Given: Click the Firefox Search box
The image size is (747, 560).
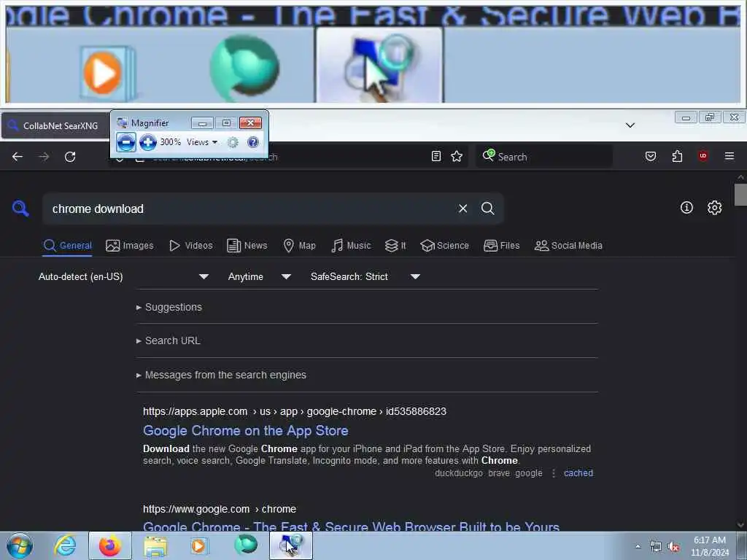Looking at the screenshot, I should (544, 156).
